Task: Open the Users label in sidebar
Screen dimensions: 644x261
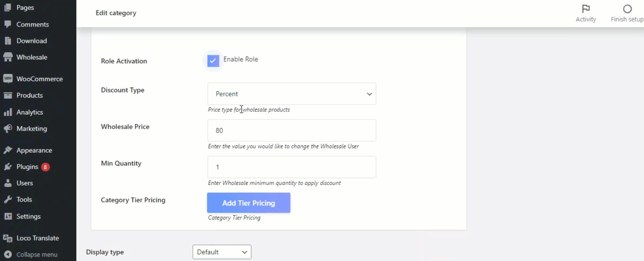Action: click(x=25, y=183)
